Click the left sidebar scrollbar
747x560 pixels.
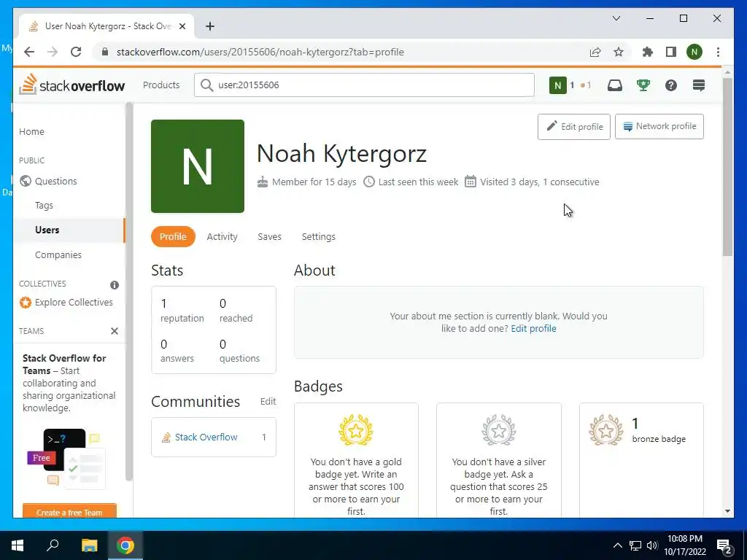pyautogui.click(x=128, y=290)
